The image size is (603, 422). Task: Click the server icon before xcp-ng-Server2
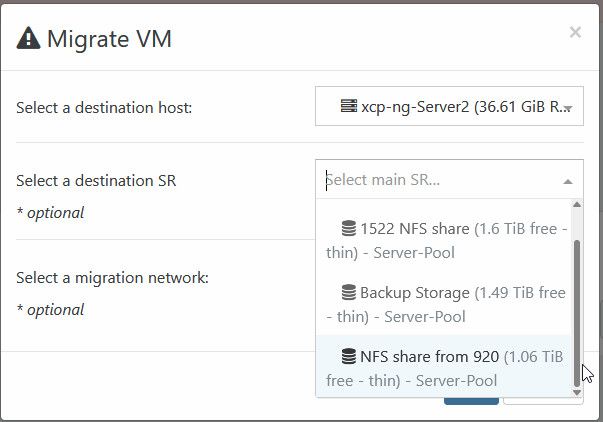click(x=347, y=106)
